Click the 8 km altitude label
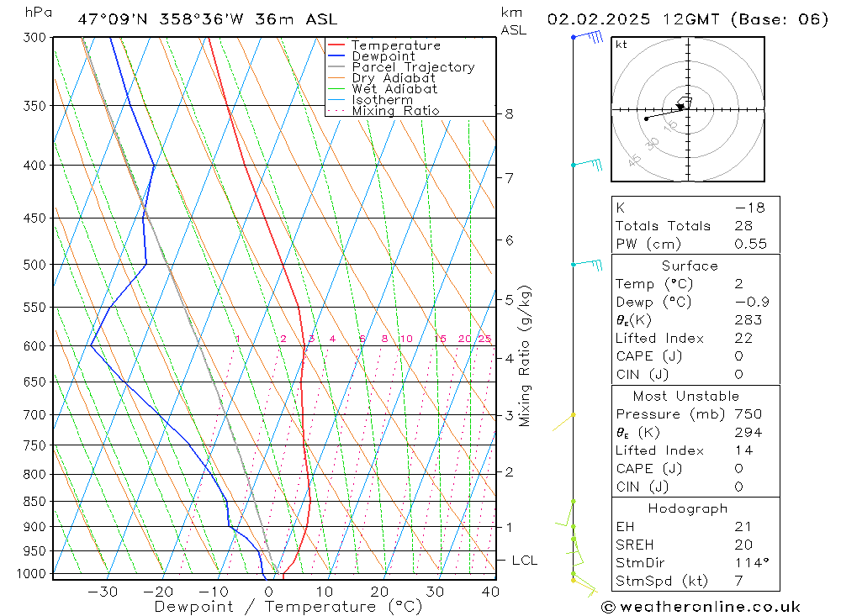 tap(509, 114)
